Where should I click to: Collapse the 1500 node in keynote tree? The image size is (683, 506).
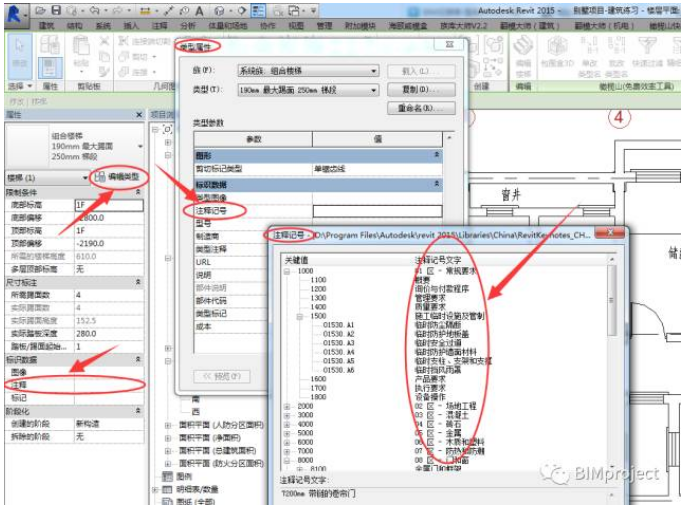pos(300,316)
